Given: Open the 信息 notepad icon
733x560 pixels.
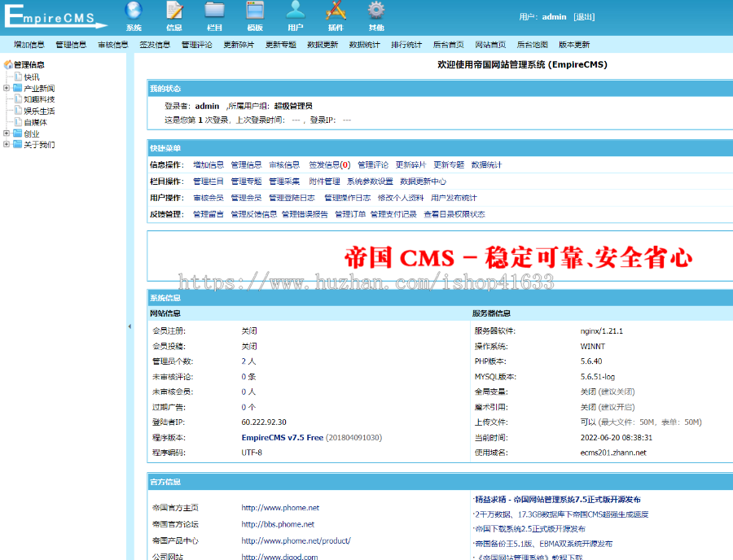Looking at the screenshot, I should click(174, 11).
